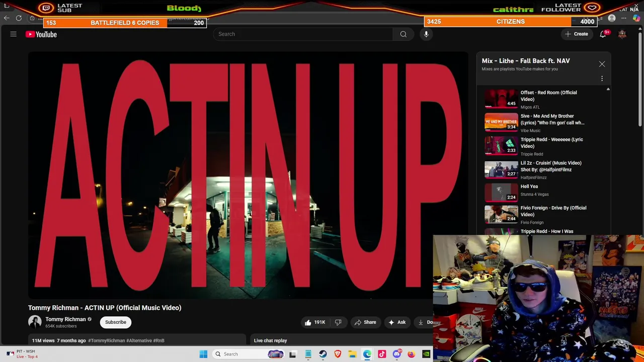
Task: Expand description at 11M views text
Action: click(43, 340)
